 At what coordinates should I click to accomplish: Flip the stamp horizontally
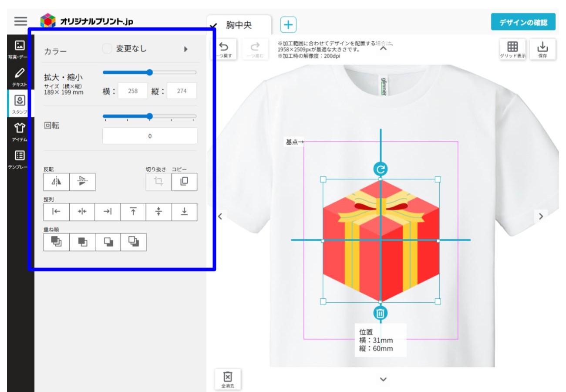pos(57,182)
